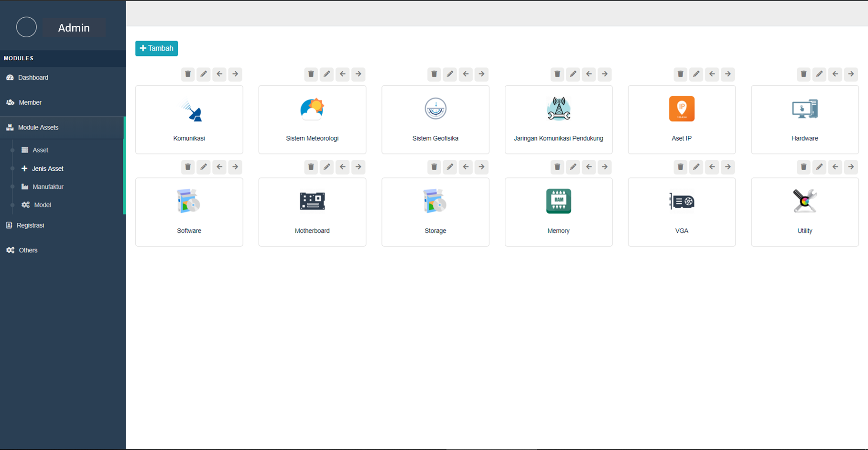
Task: Edit the Storage asset type
Action: click(x=450, y=167)
